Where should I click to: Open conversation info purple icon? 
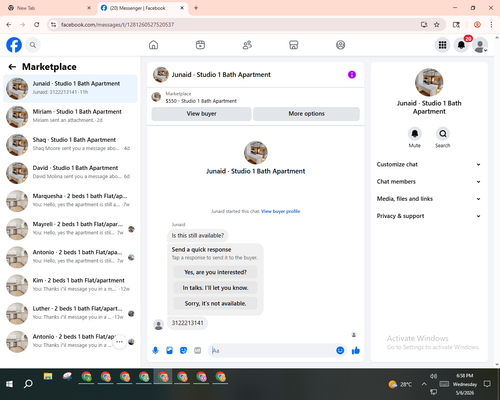pyautogui.click(x=352, y=75)
